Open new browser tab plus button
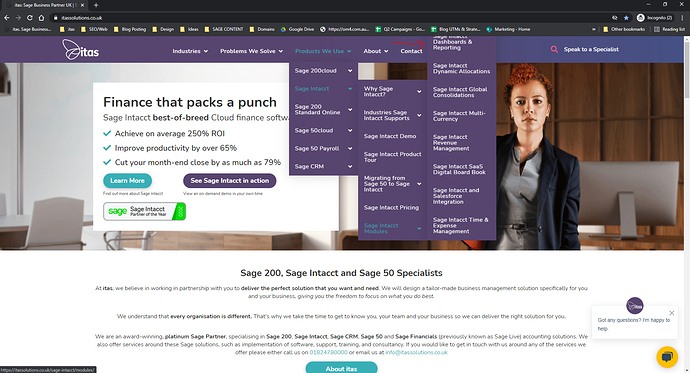The height and width of the screenshot is (373, 690). [x=96, y=5]
